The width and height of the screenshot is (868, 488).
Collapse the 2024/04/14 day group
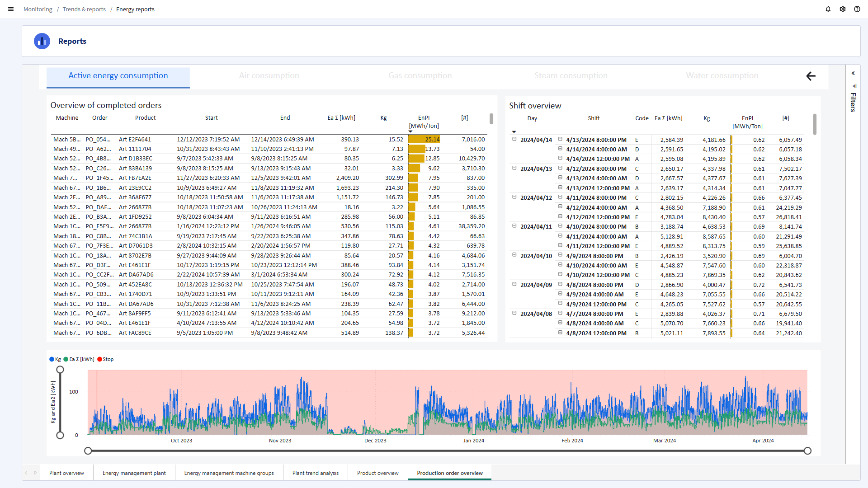pyautogui.click(x=514, y=139)
